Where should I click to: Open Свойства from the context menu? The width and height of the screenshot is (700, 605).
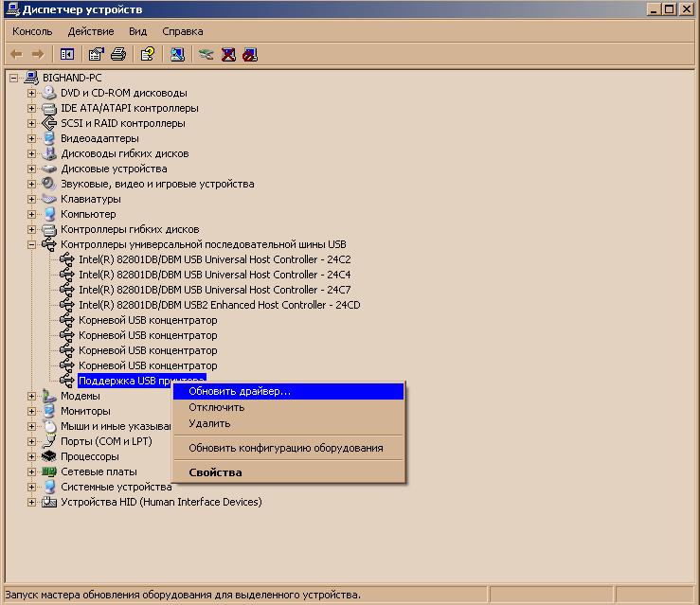tap(215, 472)
